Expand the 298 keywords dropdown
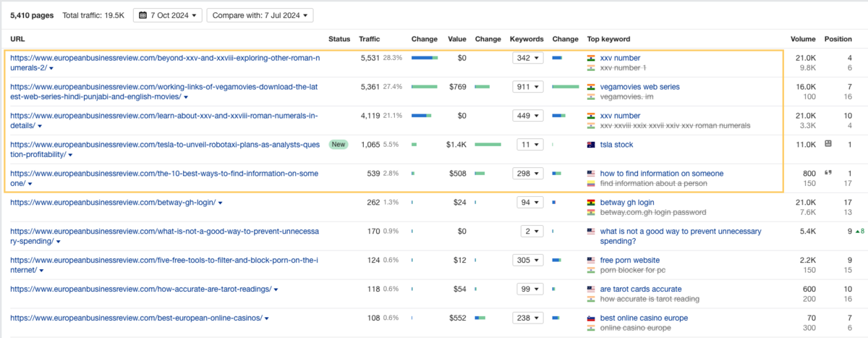The image size is (868, 338). click(x=527, y=174)
